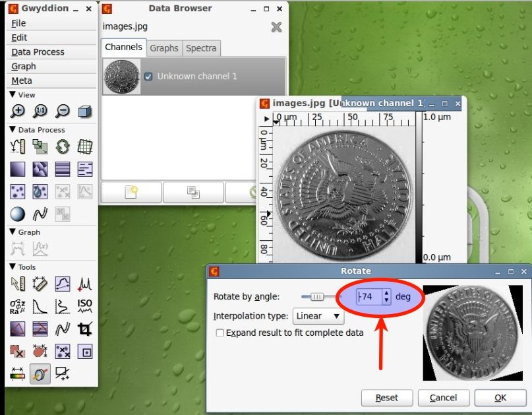
Task: Select the Row/column statistics tool
Action: [x=63, y=306]
